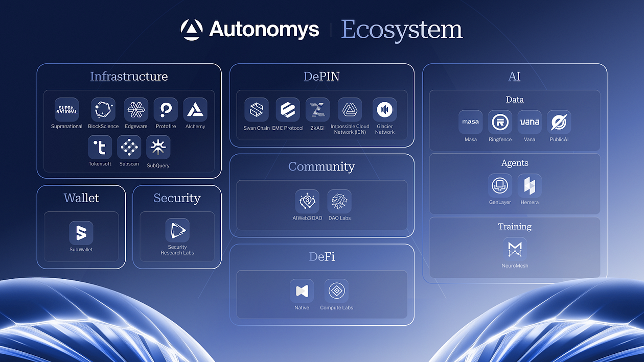Viewport: 644px width, 362px height.
Task: Click the AIWeb3 DAO icon
Action: pyautogui.click(x=307, y=202)
